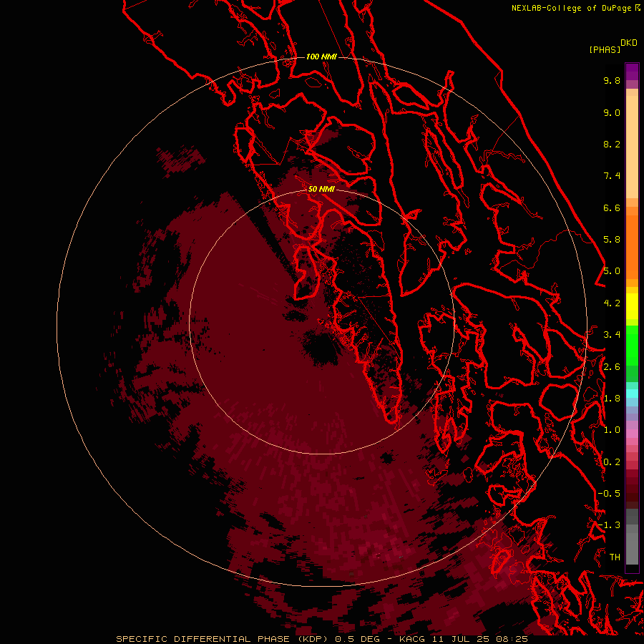Click the 5.8 value on the color scale
The image size is (644, 644).
(x=612, y=240)
